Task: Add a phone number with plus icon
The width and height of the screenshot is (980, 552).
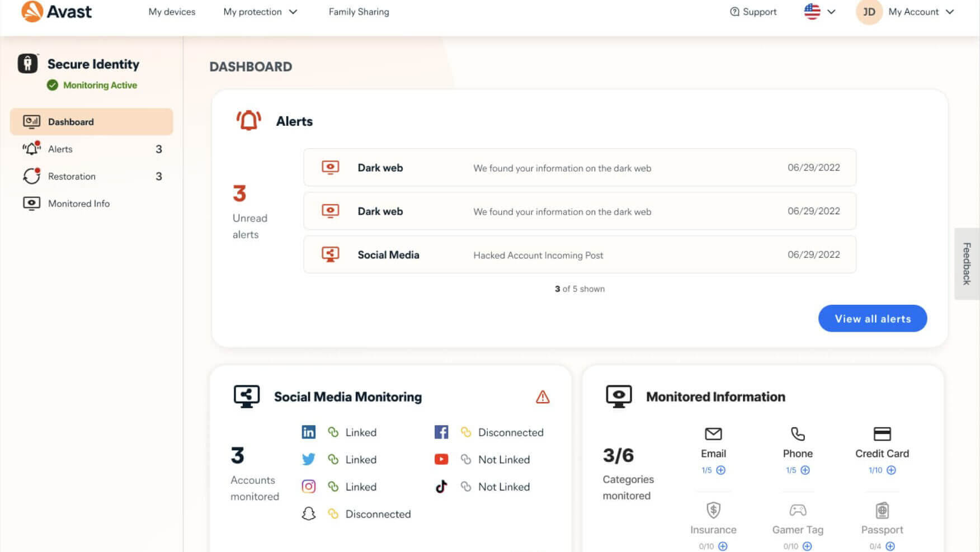Action: 805,470
